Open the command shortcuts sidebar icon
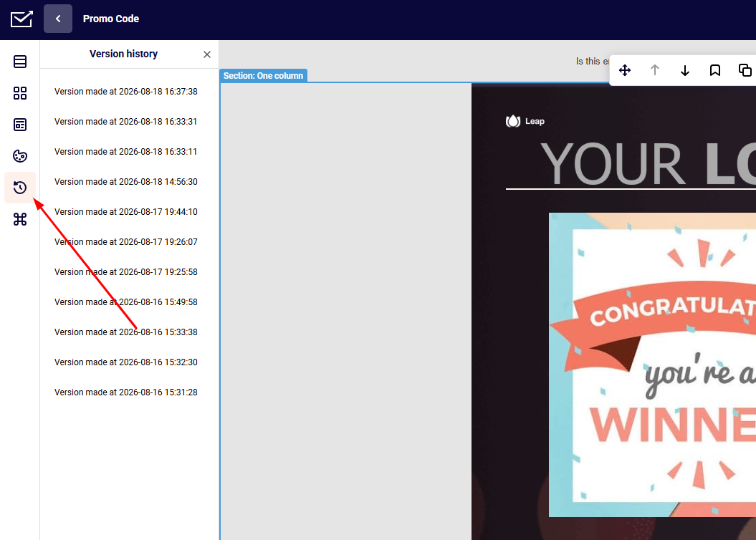The image size is (756, 540). (x=20, y=219)
